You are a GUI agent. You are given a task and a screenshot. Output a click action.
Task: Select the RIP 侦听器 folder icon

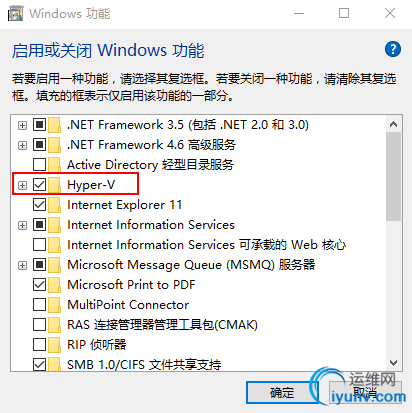(55, 345)
